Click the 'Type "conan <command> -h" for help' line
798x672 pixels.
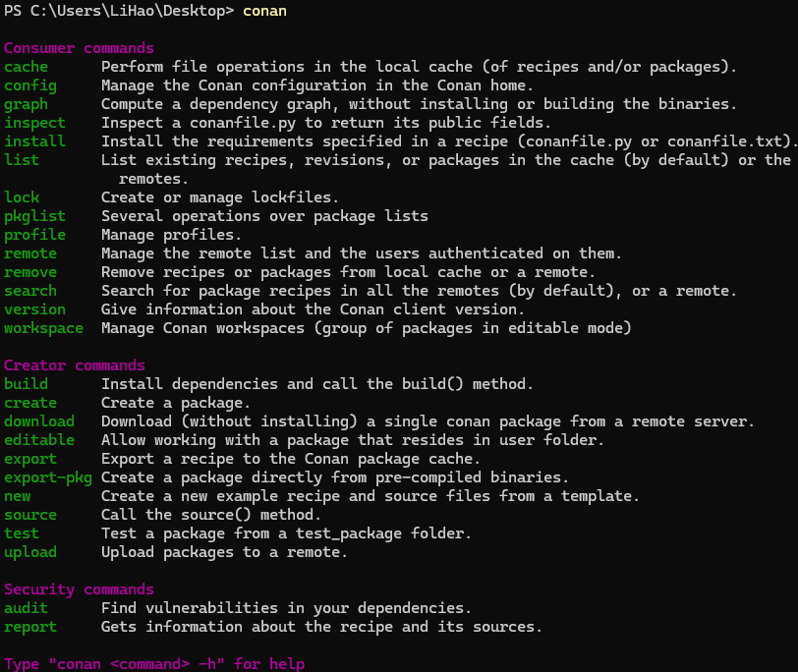(154, 664)
